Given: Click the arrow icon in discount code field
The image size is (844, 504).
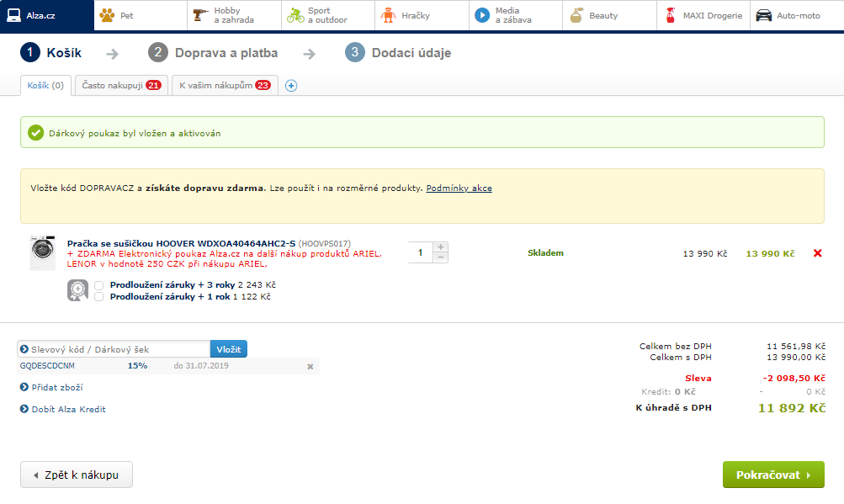Looking at the screenshot, I should tap(24, 349).
